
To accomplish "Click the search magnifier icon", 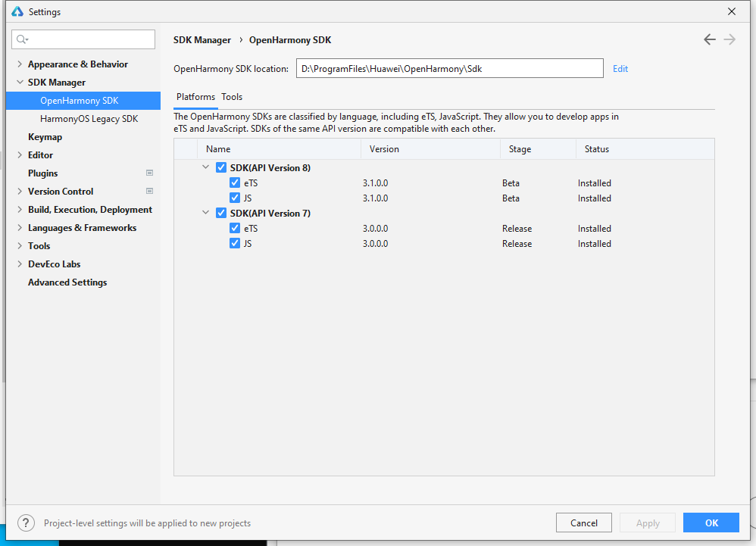I will coord(22,39).
